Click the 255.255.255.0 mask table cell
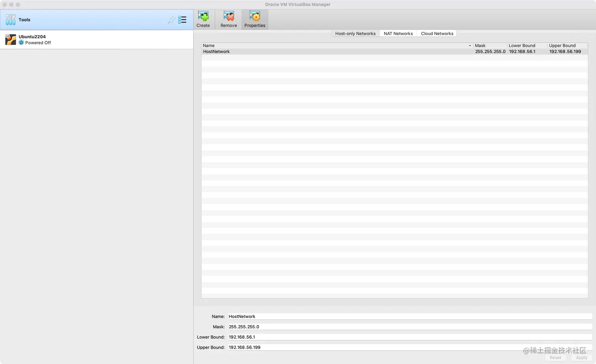Image resolution: width=596 pixels, height=364 pixels. (490, 52)
